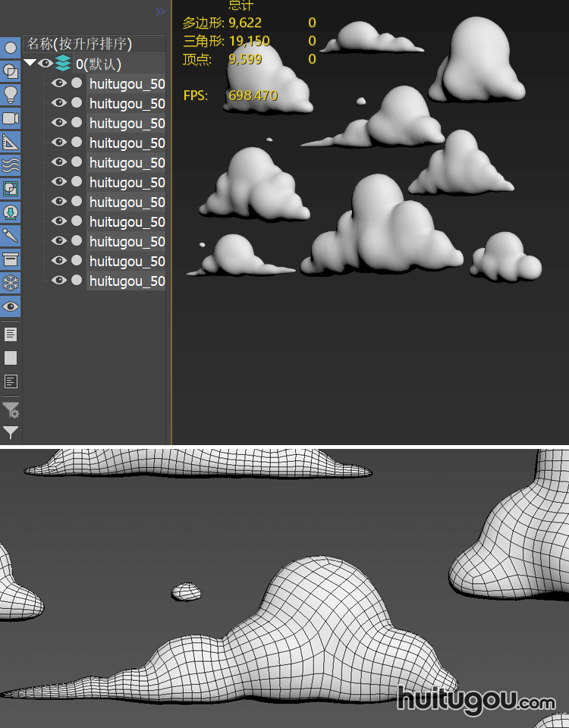
Task: Select the 0(默认) layer name
Action: (x=98, y=64)
